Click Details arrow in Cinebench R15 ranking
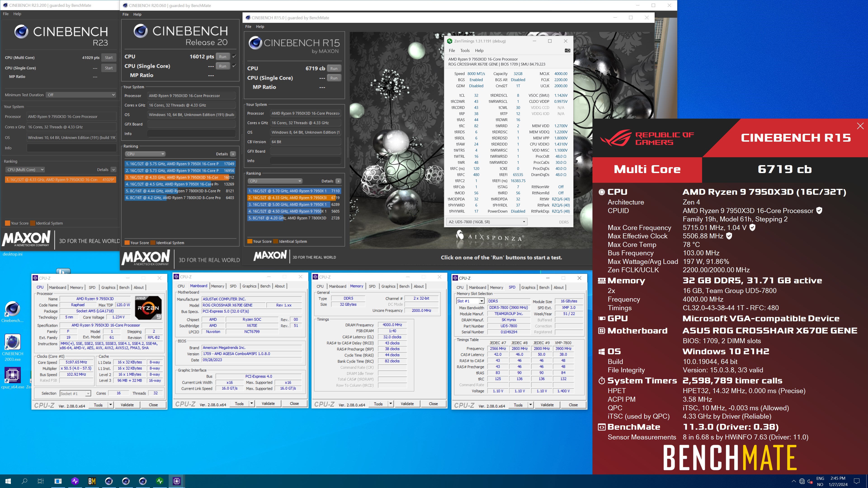This screenshot has height=488, width=868. (338, 181)
